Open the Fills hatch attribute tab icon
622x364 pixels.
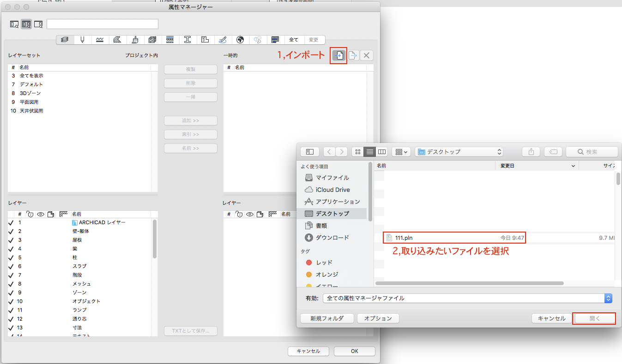click(x=117, y=40)
